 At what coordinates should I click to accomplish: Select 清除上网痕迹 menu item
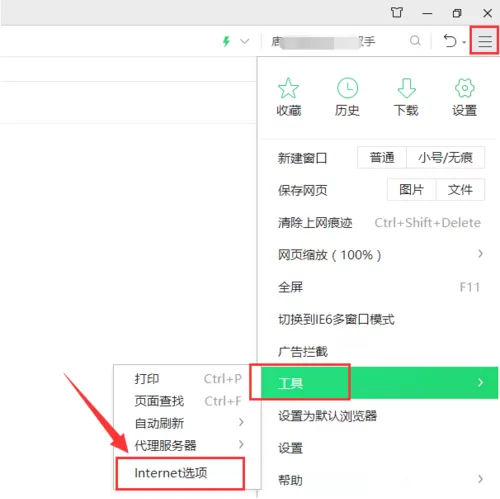(x=379, y=222)
